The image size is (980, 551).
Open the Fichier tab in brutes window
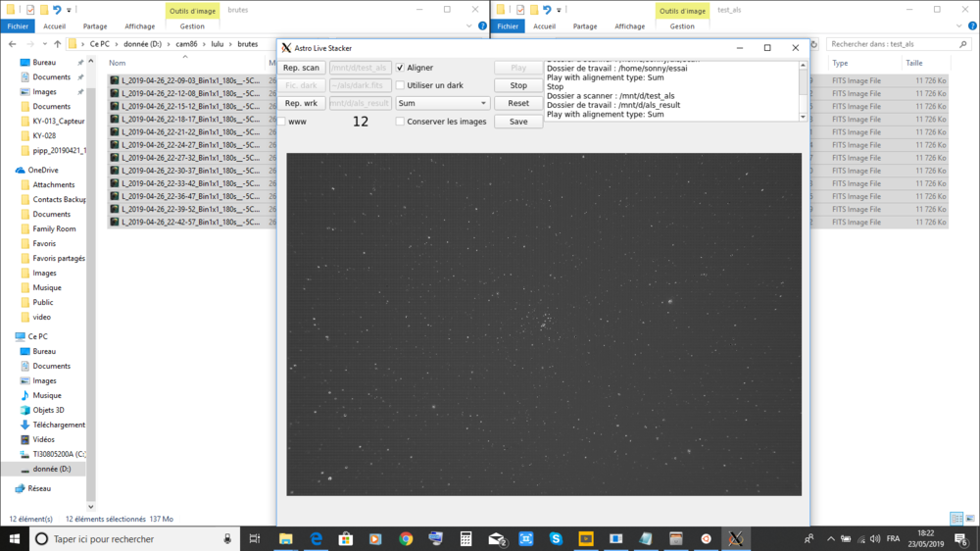click(x=18, y=26)
